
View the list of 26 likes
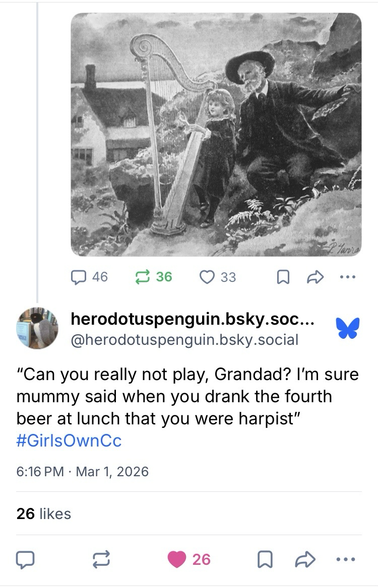(x=44, y=513)
